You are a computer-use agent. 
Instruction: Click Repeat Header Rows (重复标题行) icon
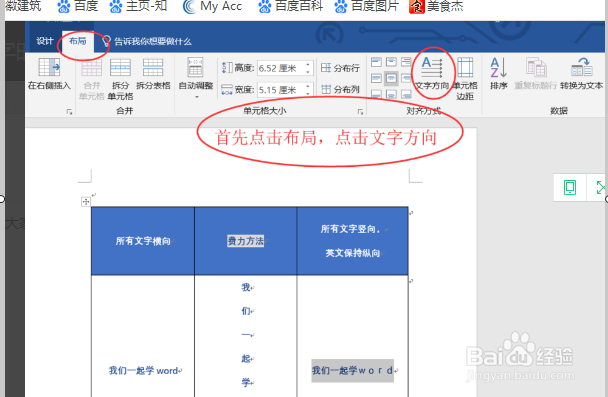click(536, 67)
